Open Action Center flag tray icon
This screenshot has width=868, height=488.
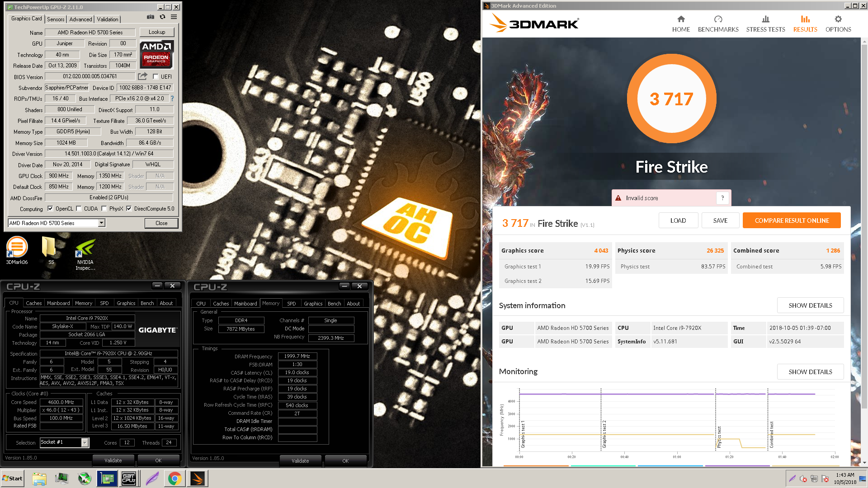point(825,479)
